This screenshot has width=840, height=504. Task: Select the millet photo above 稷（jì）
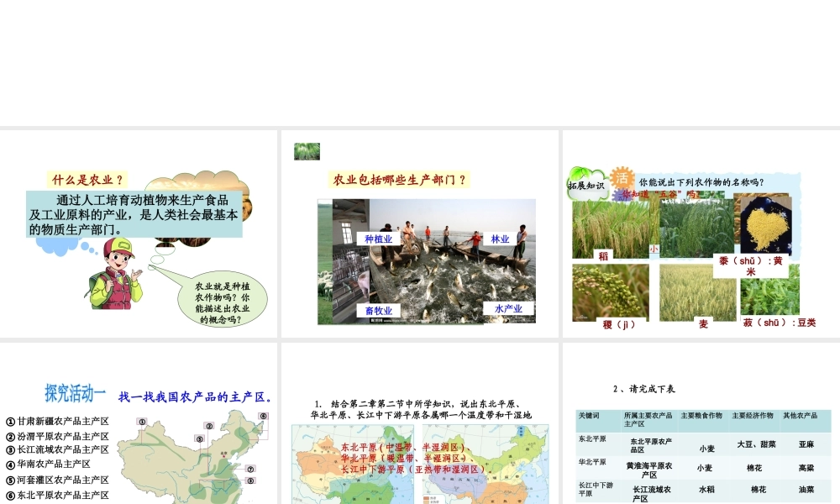pyautogui.click(x=611, y=292)
